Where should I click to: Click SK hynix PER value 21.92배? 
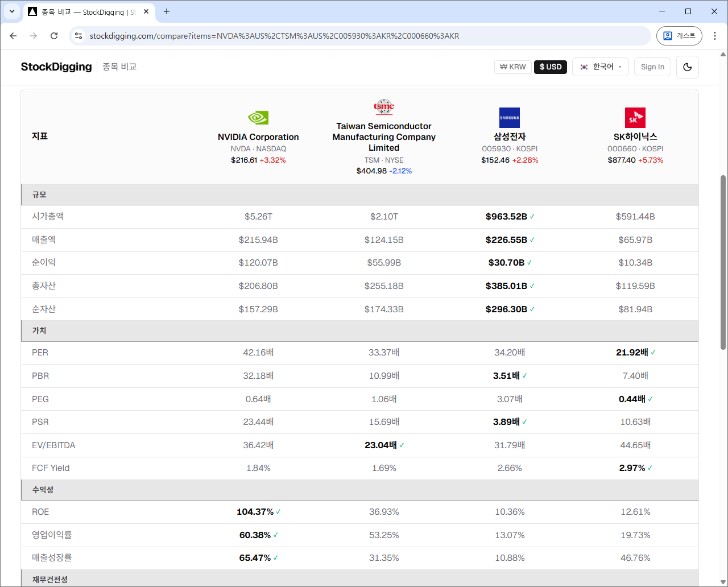pos(632,353)
